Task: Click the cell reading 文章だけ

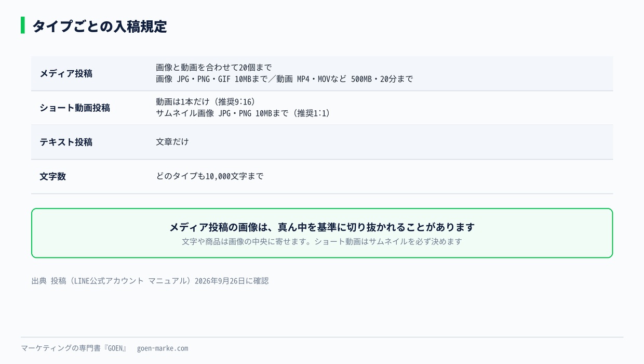Action: (x=172, y=142)
